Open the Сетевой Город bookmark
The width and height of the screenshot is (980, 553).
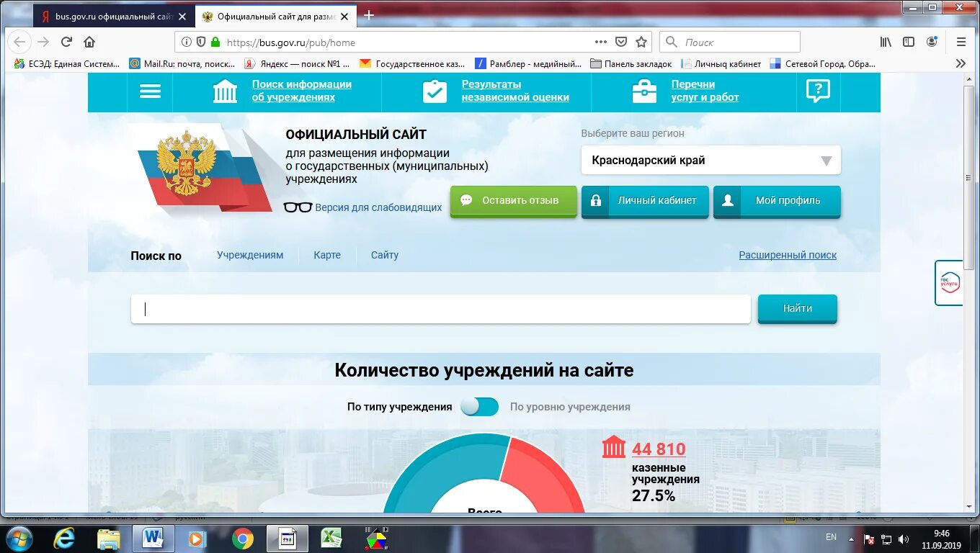pyautogui.click(x=823, y=63)
